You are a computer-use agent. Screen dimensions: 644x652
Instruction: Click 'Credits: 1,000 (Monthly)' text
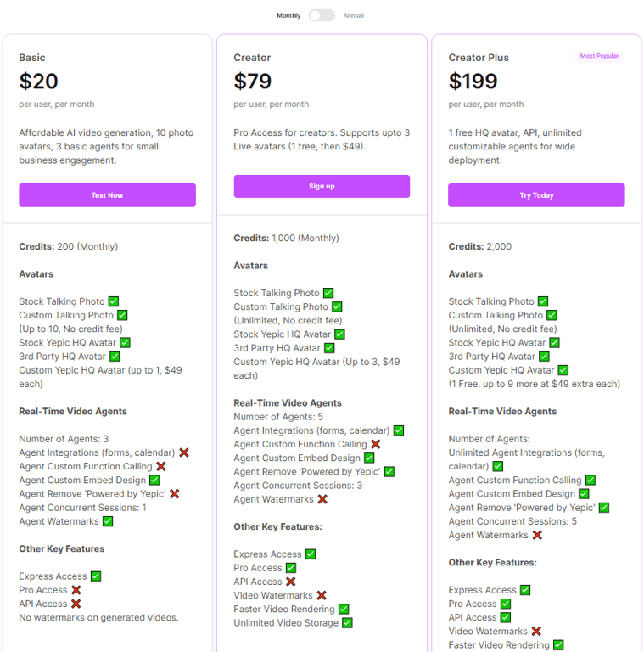[x=286, y=238]
